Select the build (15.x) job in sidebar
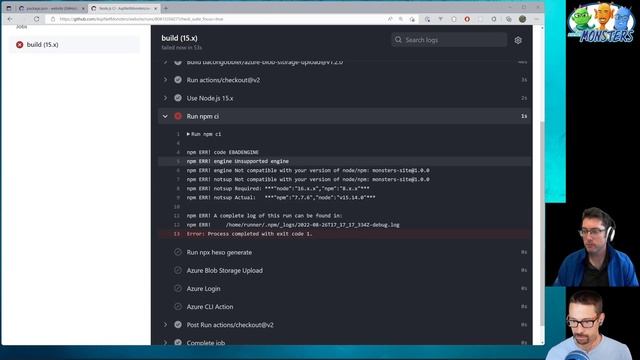Image resolution: width=640 pixels, height=360 pixels. pyautogui.click(x=74, y=44)
